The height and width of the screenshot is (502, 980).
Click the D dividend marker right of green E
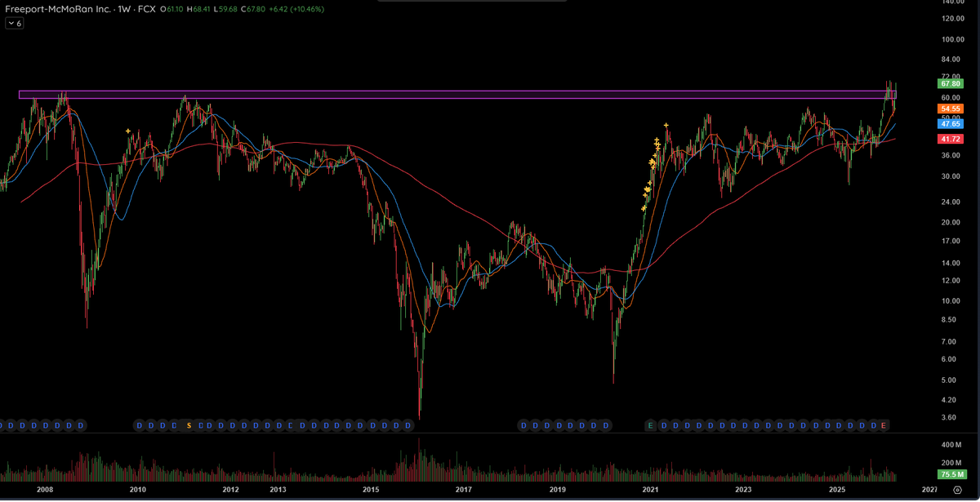point(664,425)
